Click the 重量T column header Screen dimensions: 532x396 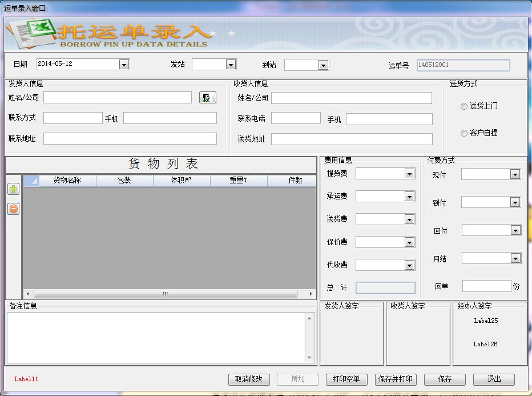pyautogui.click(x=239, y=181)
